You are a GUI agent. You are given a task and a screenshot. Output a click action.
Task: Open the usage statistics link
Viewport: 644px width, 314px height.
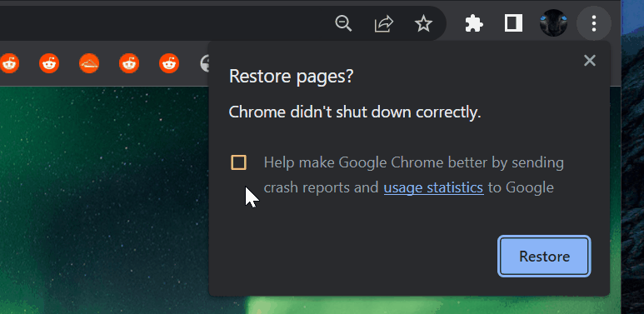[x=433, y=187]
